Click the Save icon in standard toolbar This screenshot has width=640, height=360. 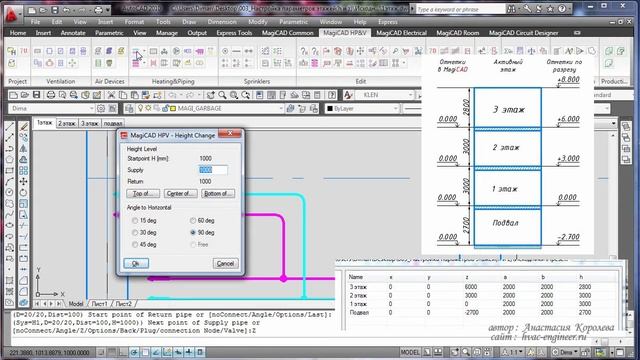click(37, 95)
